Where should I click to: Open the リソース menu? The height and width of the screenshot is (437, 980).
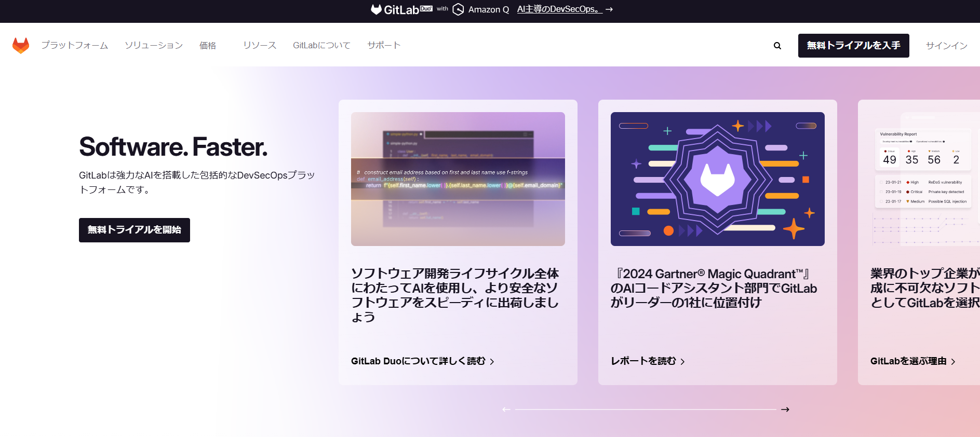click(x=260, y=45)
